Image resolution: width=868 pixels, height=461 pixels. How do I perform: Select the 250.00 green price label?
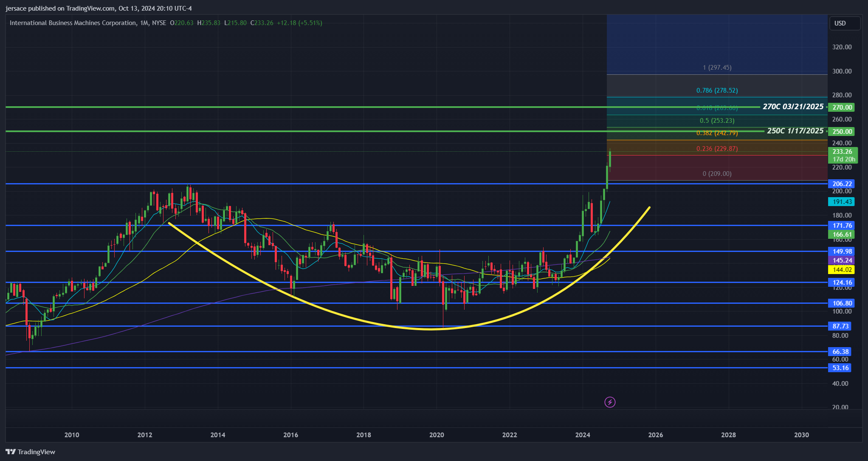tap(842, 131)
